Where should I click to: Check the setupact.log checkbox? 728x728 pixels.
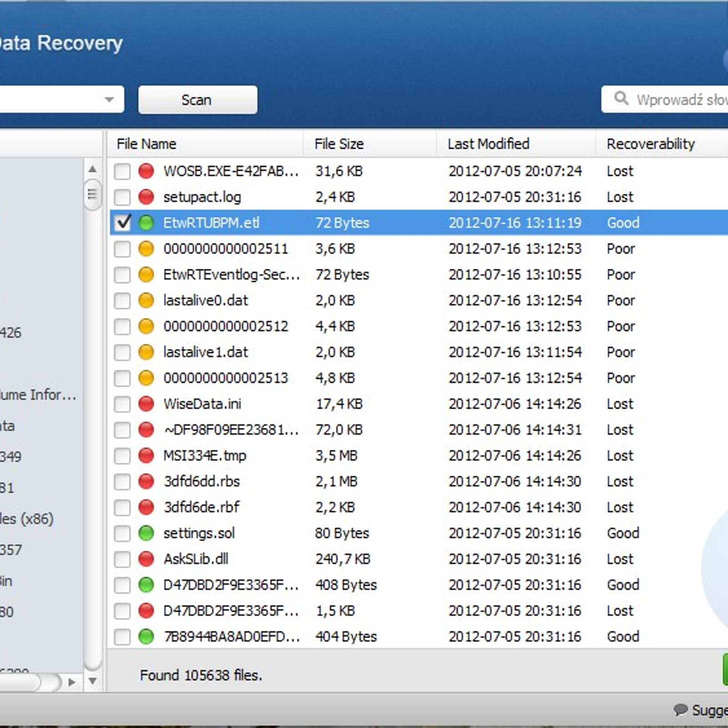[x=122, y=197]
